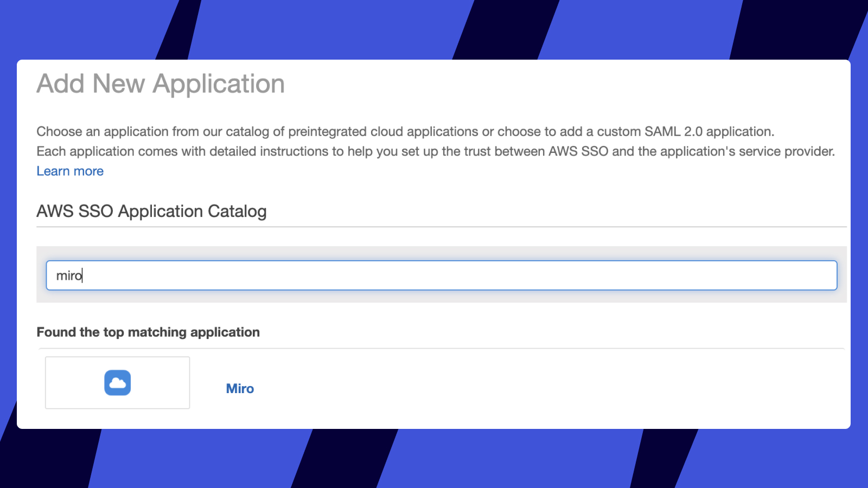868x488 pixels.
Task: Open the Miro application link
Action: (x=240, y=389)
